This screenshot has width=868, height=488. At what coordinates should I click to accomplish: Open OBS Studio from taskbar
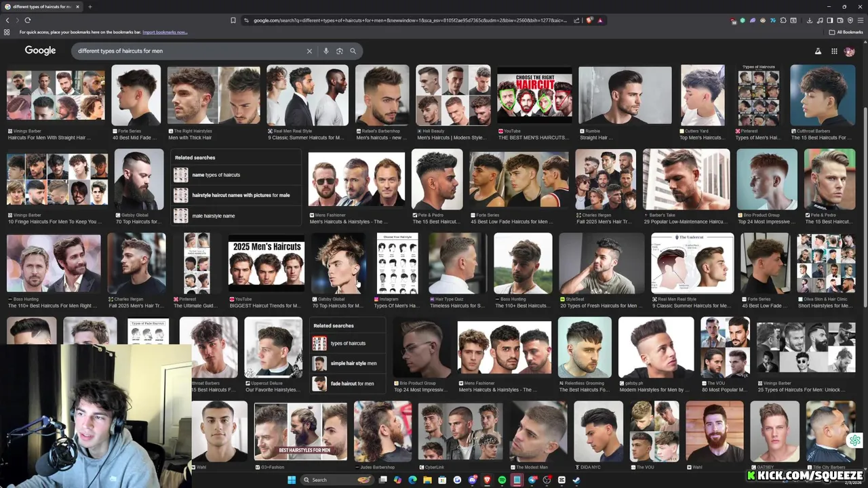pos(547,480)
